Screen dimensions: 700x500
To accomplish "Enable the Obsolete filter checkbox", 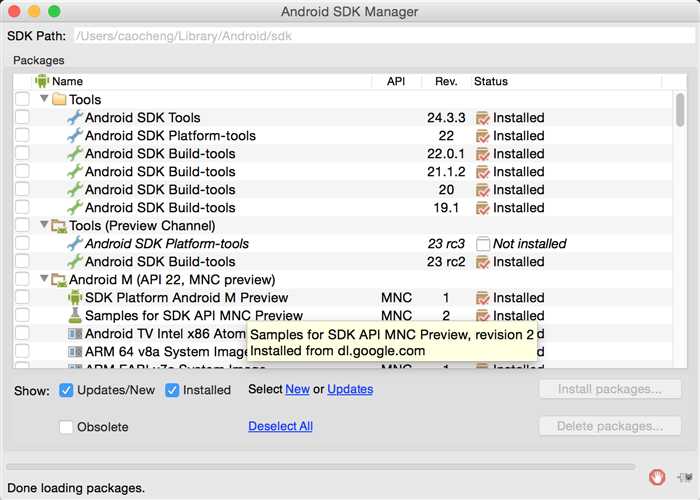I will point(66,427).
